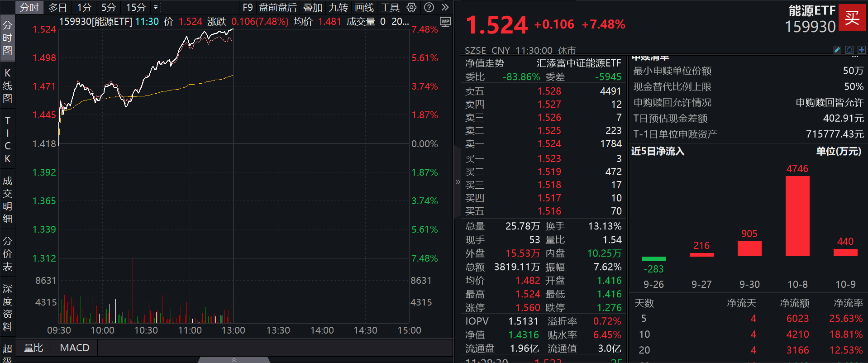The height and width of the screenshot is (363, 868).
Task: Select the 量比 indicator tab
Action: [x=33, y=348]
